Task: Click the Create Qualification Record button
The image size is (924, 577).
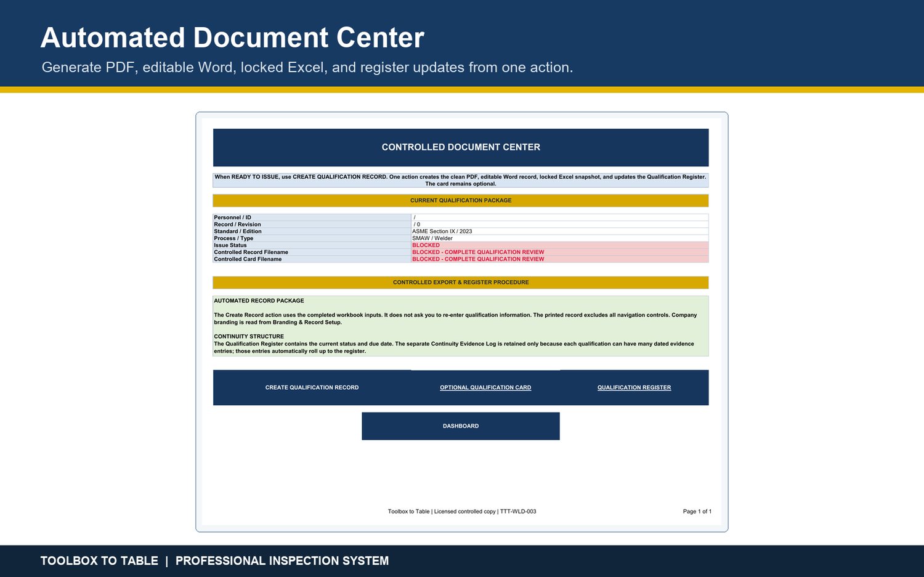Action: (x=312, y=387)
